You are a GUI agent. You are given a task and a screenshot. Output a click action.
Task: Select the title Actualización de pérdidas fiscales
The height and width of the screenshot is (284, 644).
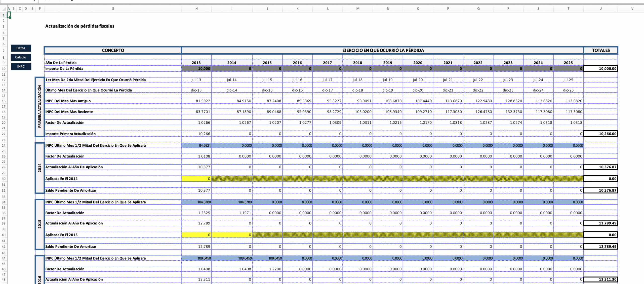tap(80, 26)
